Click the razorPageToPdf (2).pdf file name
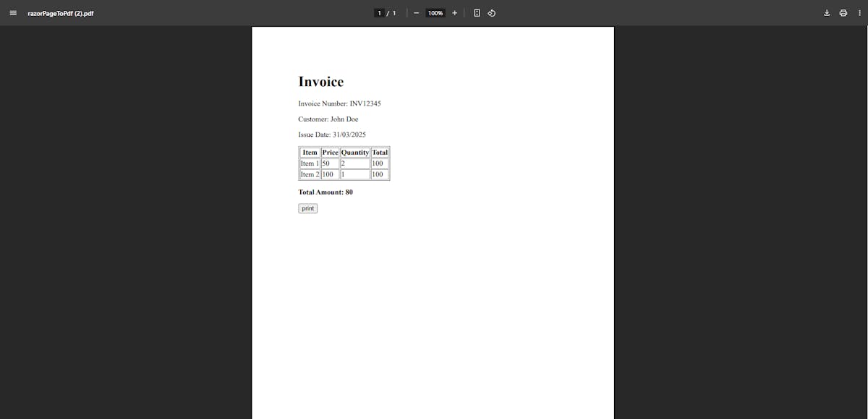 [x=61, y=13]
